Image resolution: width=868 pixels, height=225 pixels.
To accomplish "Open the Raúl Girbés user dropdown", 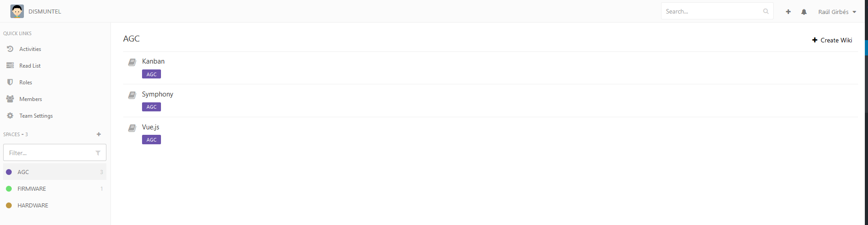I will pos(837,12).
